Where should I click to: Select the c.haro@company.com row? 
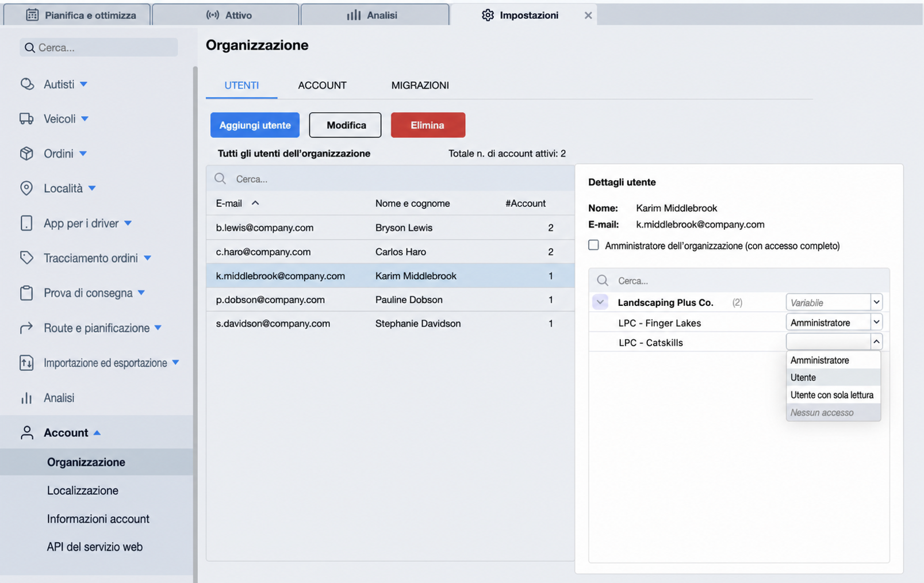[390, 252]
